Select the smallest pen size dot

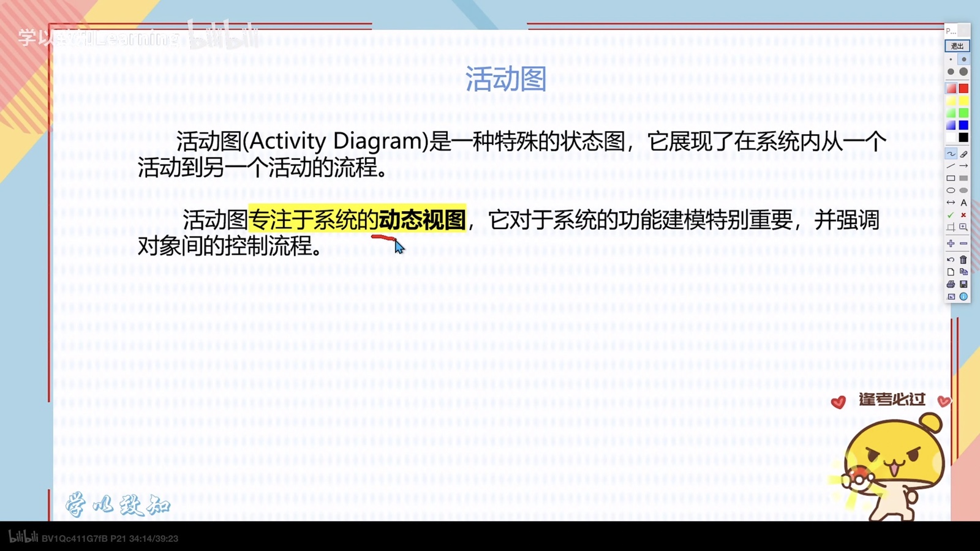click(x=951, y=59)
